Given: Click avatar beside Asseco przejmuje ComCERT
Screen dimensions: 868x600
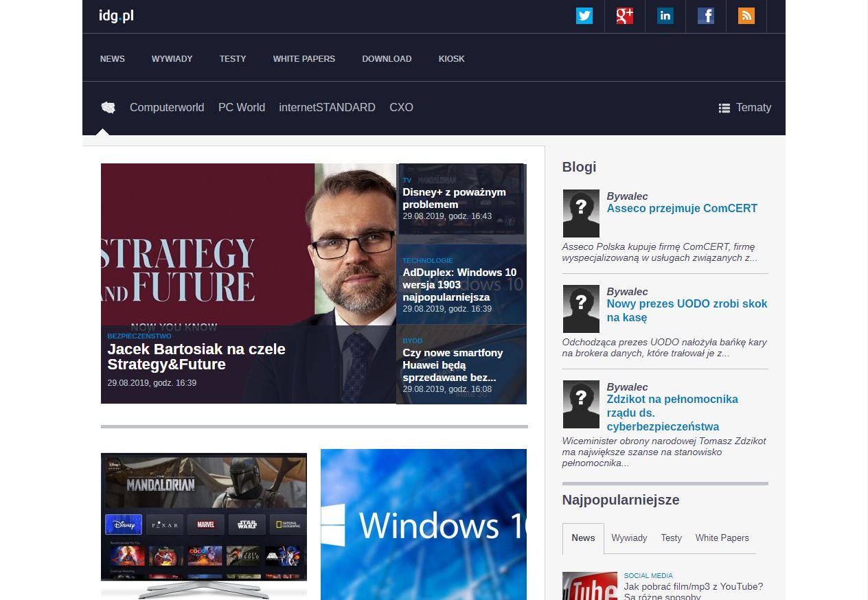Looking at the screenshot, I should [x=581, y=214].
